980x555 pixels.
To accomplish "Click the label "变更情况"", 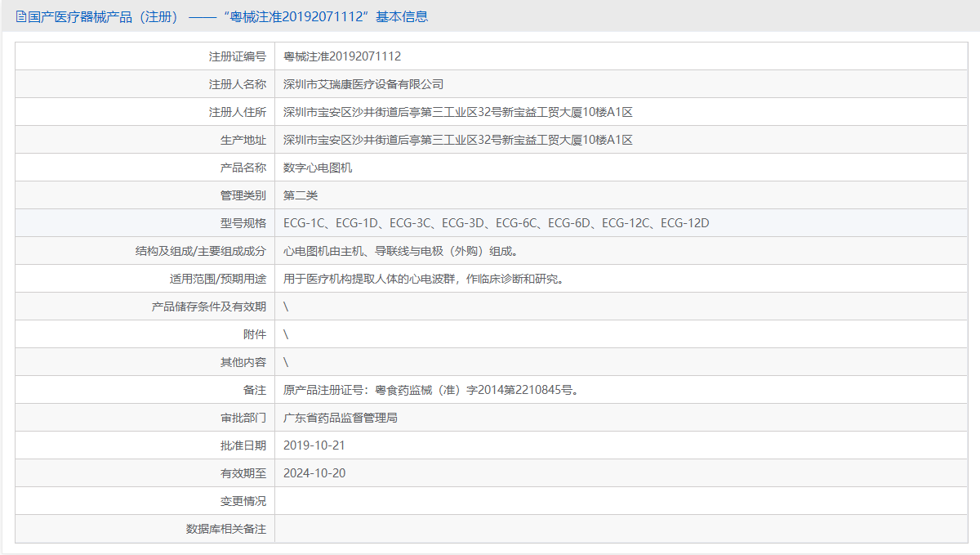I will click(243, 501).
